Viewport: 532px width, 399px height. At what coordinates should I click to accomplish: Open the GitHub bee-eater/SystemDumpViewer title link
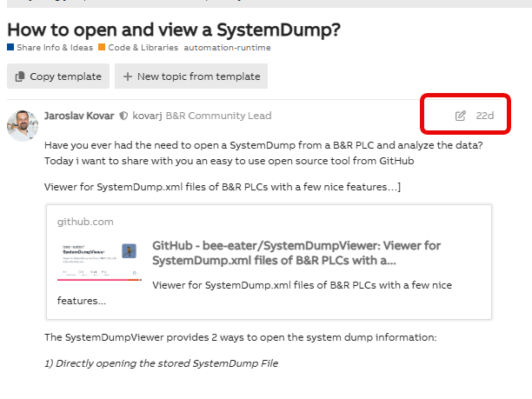296,253
